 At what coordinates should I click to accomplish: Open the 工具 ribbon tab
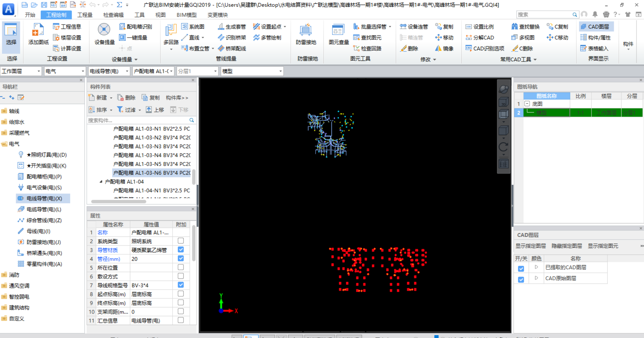(x=139, y=15)
